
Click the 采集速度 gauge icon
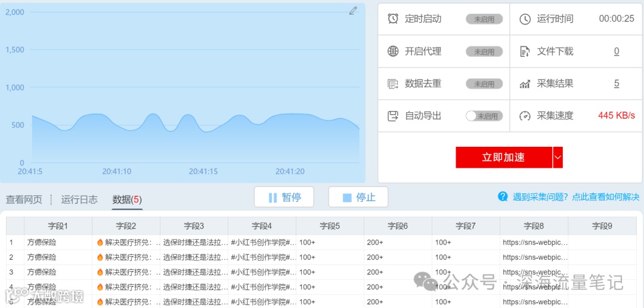point(525,116)
